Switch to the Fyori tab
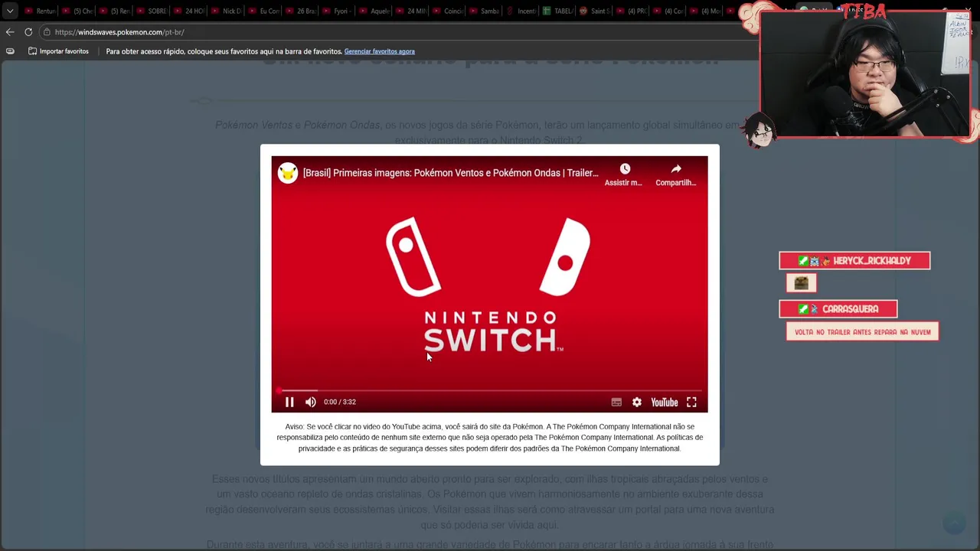Screen dimensions: 980x551 pyautogui.click(x=338, y=11)
